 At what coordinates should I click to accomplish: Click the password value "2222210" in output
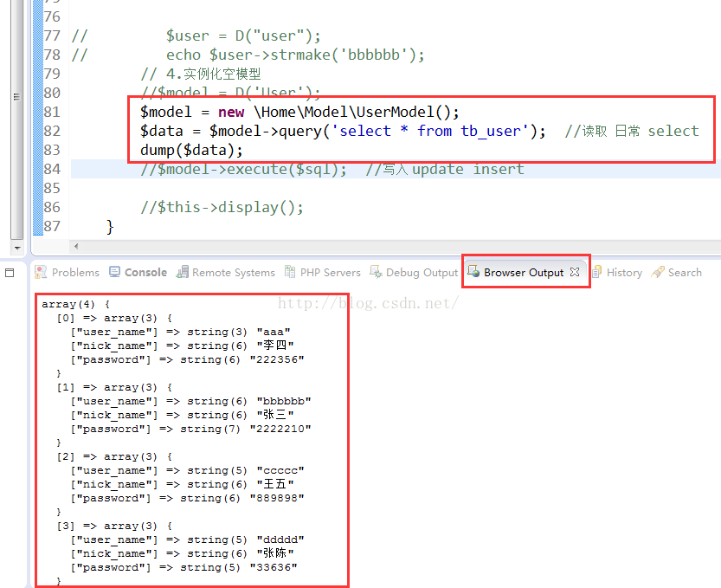point(280,429)
